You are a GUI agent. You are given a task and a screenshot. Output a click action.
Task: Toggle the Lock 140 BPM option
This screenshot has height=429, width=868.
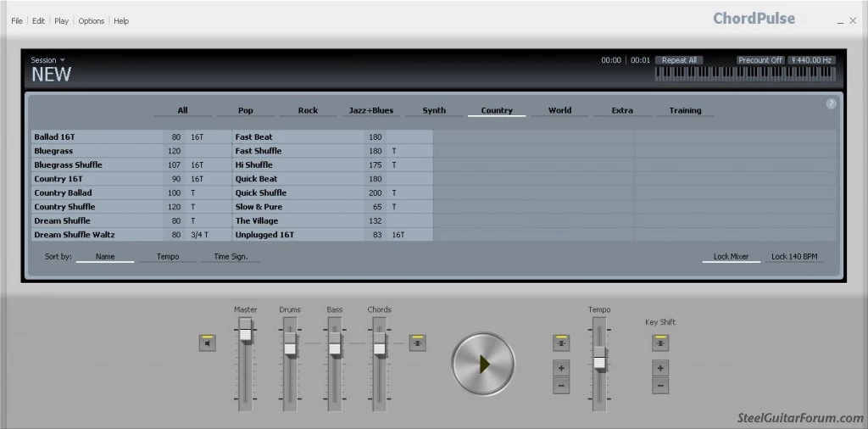794,256
